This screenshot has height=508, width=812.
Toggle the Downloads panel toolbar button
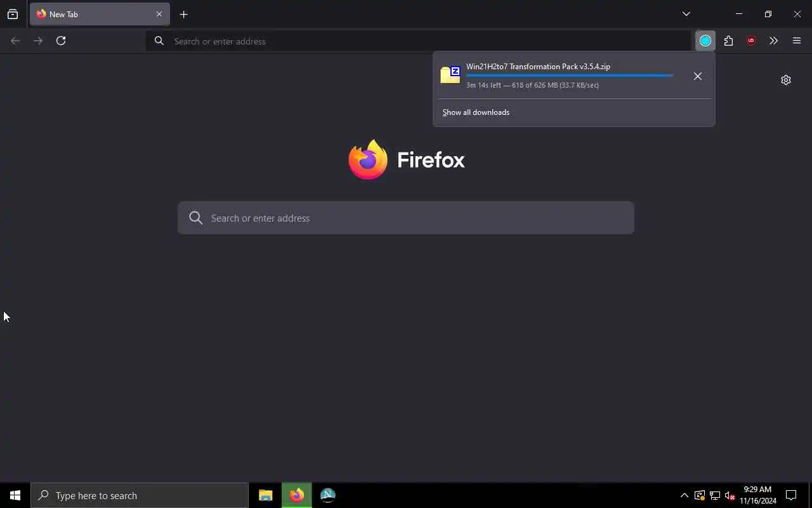click(705, 41)
